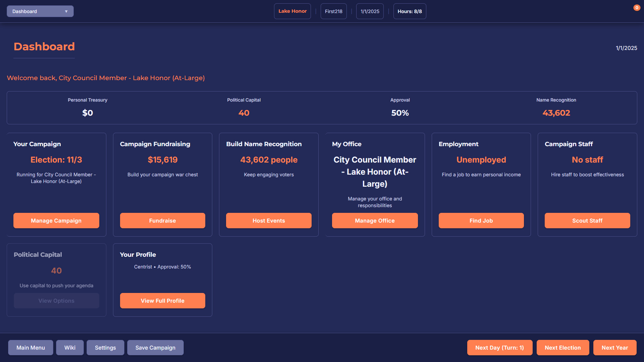
Task: Click View Options in the Political Capital card
Action: click(56, 301)
